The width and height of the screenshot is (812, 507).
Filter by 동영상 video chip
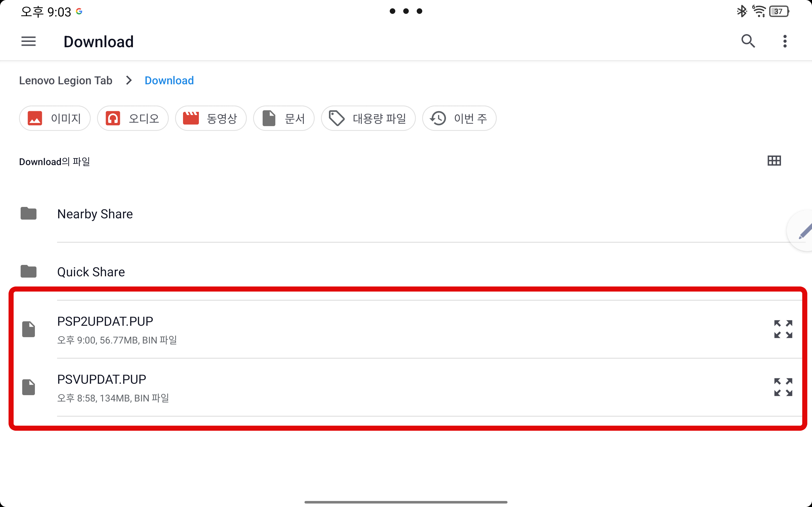click(211, 119)
